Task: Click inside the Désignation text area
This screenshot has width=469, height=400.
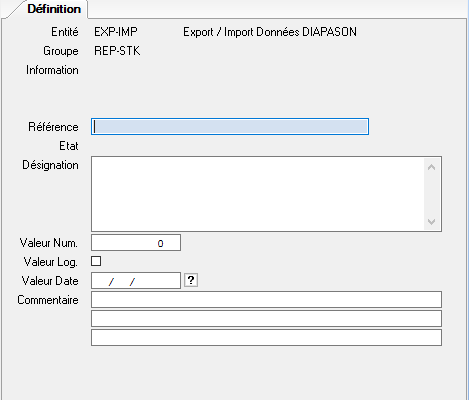Action: 258,194
